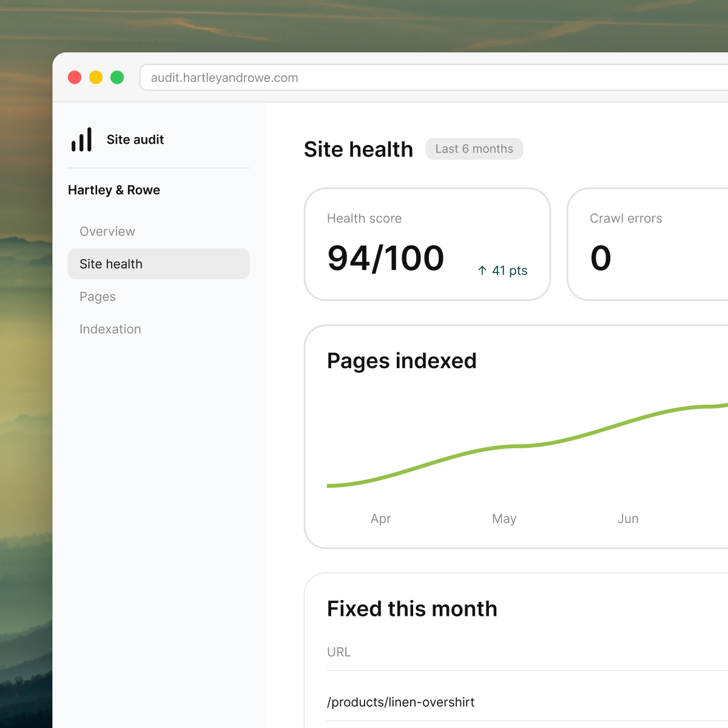This screenshot has height=728, width=728.
Task: Click the red close window button
Action: 75,78
